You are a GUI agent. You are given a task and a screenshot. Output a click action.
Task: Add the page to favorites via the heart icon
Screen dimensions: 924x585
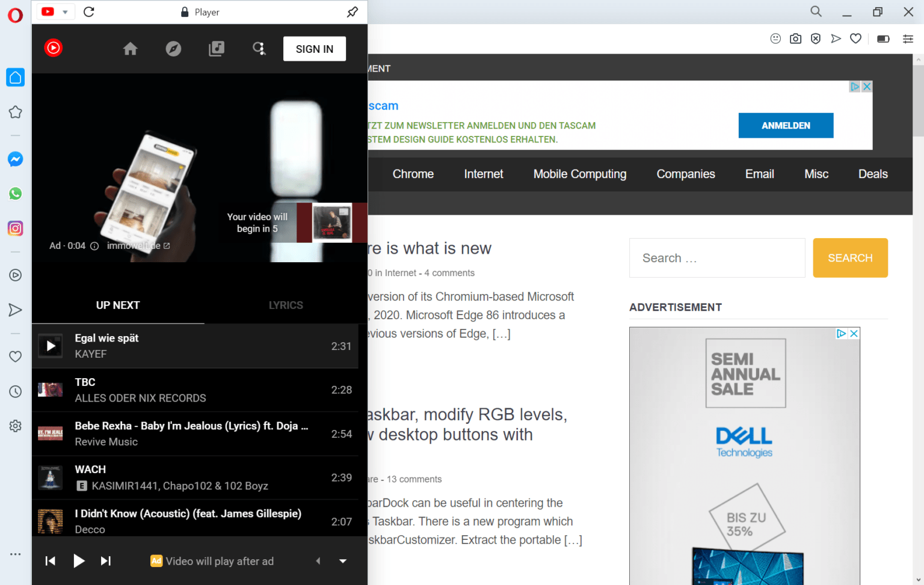(855, 38)
